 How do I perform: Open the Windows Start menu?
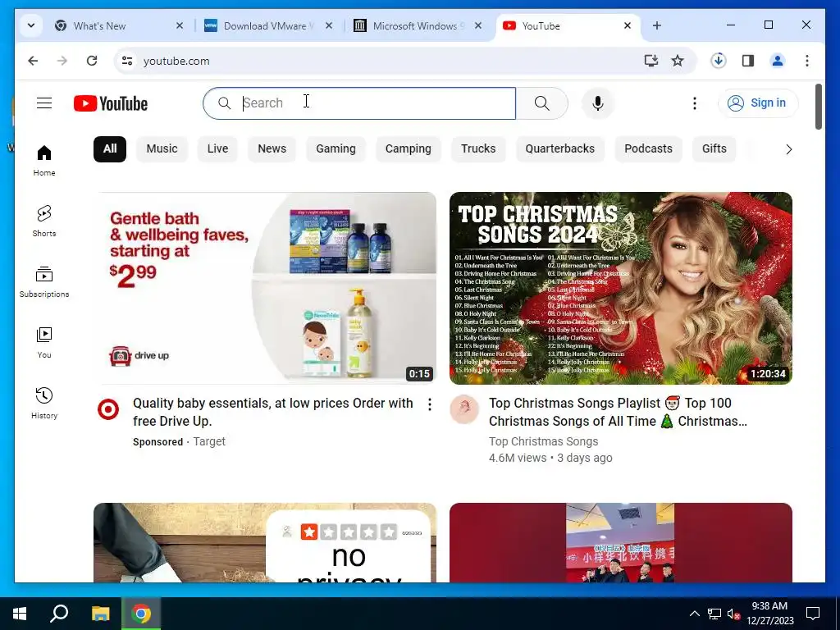[20, 614]
